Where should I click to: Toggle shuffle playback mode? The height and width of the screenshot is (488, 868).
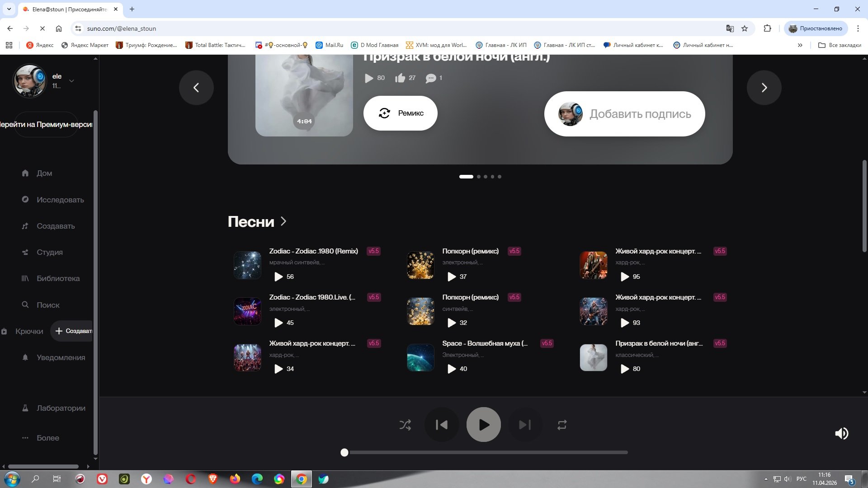point(405,425)
